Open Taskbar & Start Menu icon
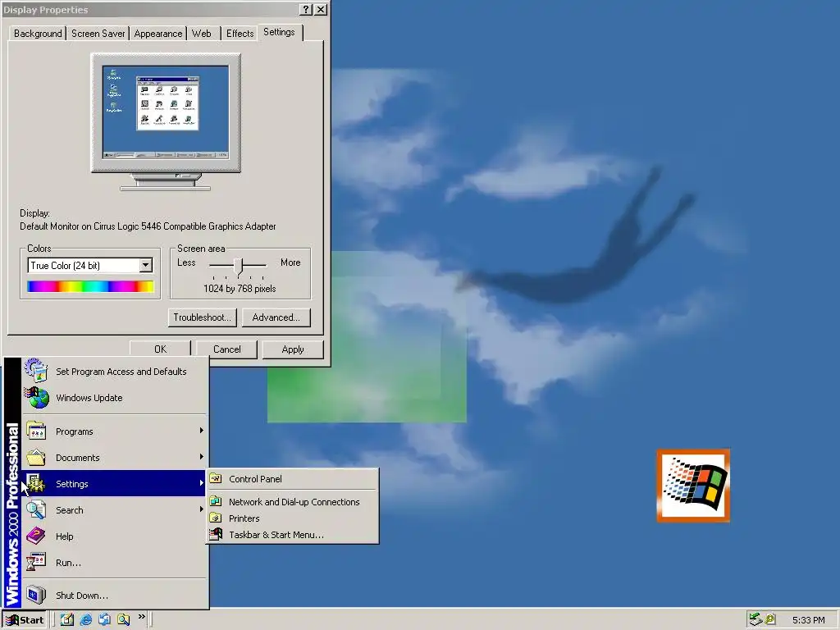840x630 pixels. 216,534
